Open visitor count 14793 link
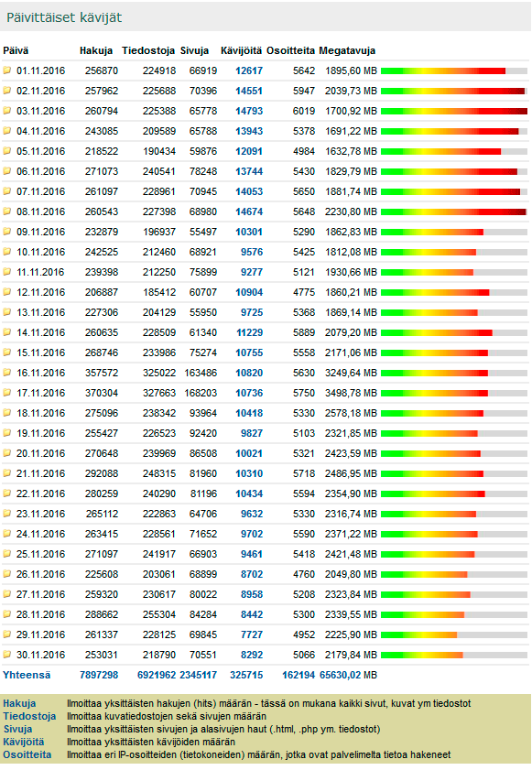Screen dimensions: 532x770 249,111
